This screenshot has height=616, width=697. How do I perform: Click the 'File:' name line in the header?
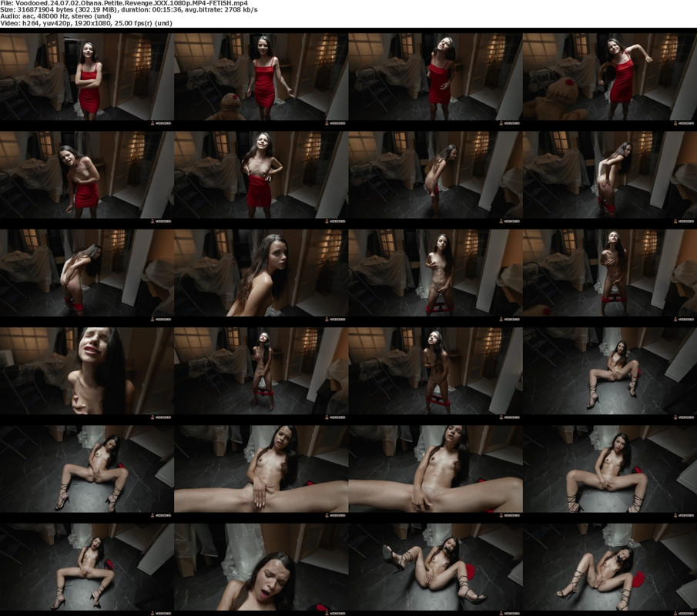tap(124, 3)
